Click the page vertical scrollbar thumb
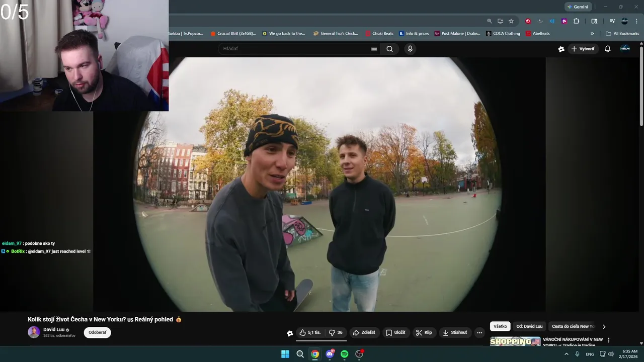644x362 pixels. pos(641,85)
